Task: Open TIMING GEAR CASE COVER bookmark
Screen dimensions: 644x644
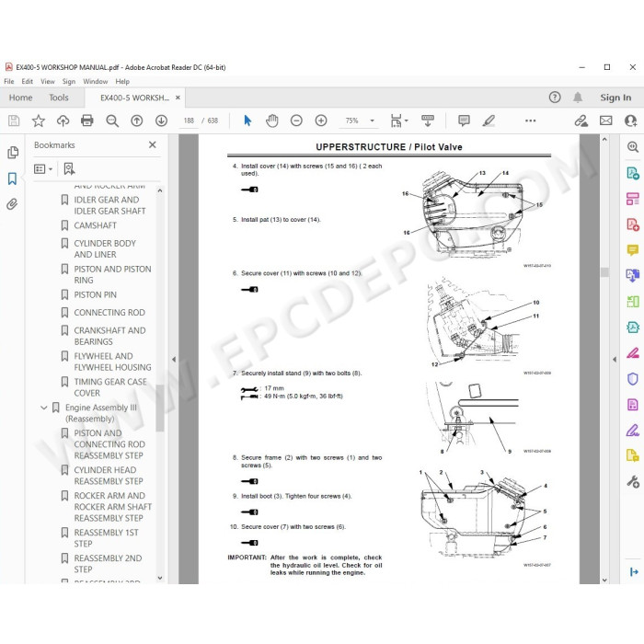Action: 110,387
